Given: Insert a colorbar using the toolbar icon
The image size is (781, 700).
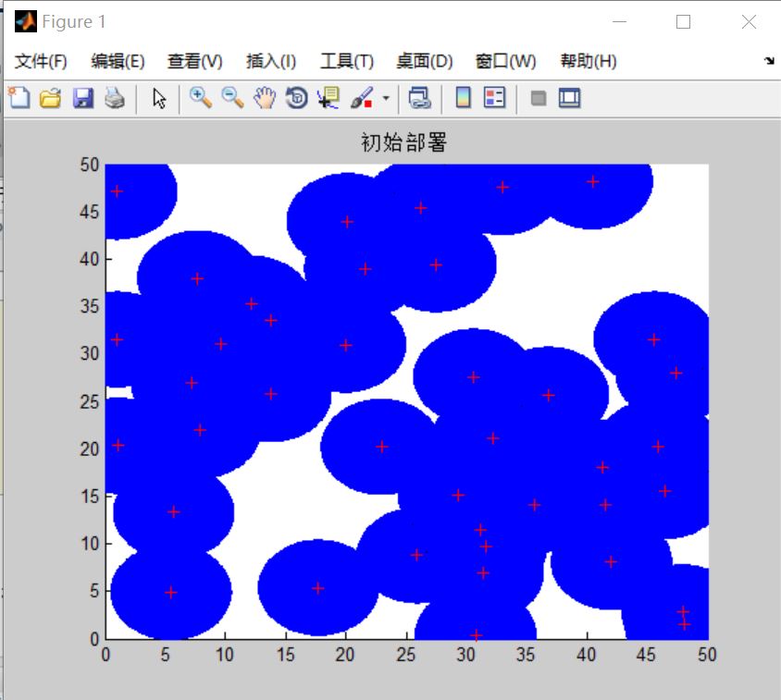Looking at the screenshot, I should coord(464,98).
